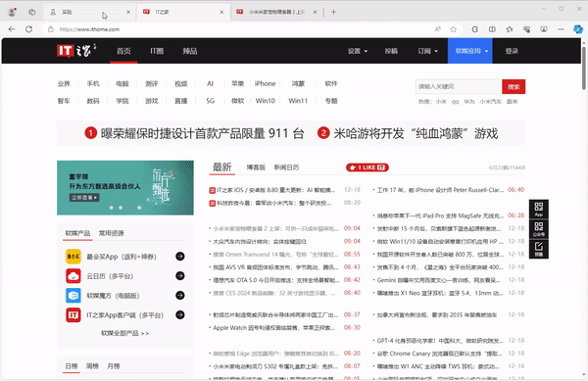
Task: Click the 东方甄选 teal banner image
Action: point(125,188)
